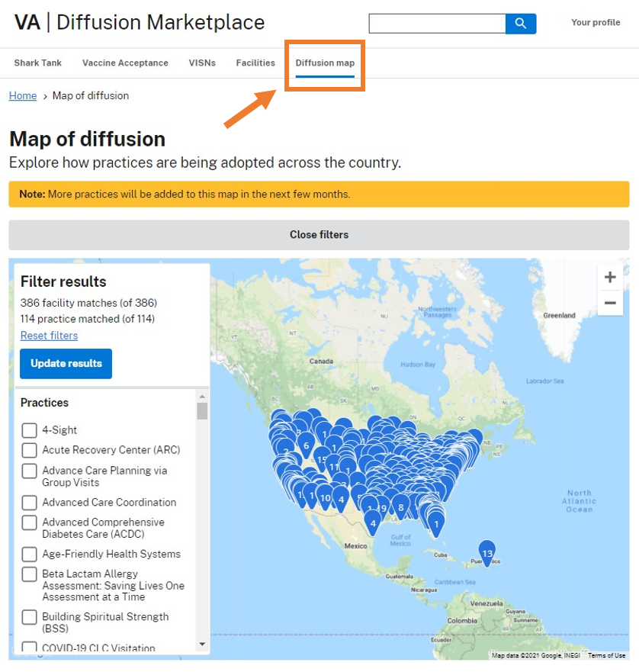Click the 'Map of diffusion' page heading
639x672 pixels.
click(88, 139)
